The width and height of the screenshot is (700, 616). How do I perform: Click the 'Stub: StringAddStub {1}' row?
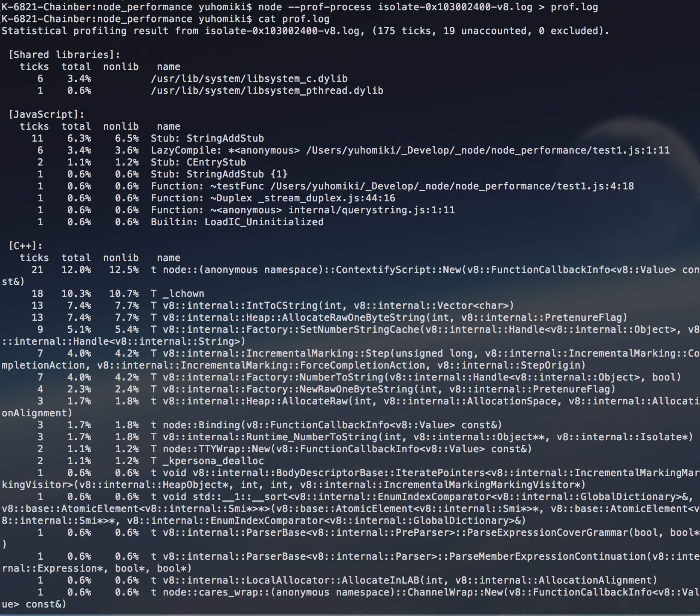(162, 174)
